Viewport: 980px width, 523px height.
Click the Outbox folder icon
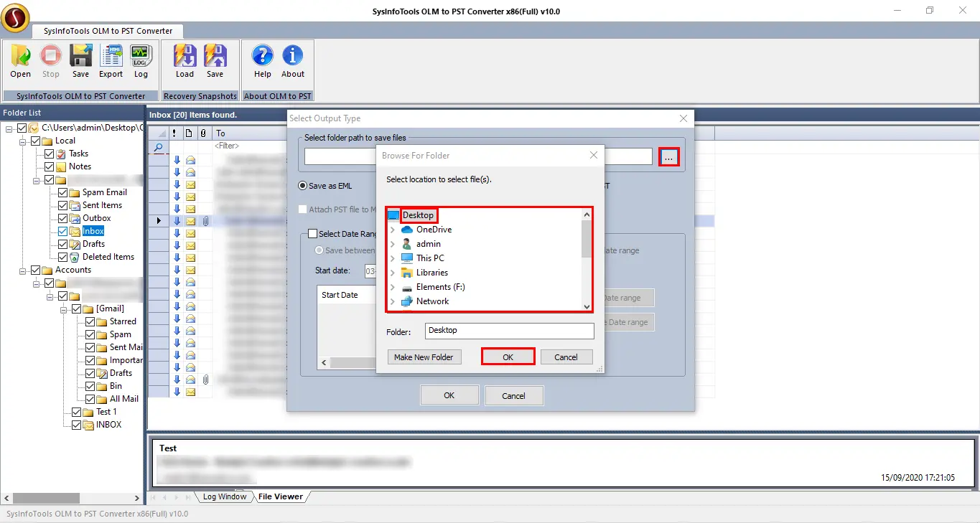(75, 218)
